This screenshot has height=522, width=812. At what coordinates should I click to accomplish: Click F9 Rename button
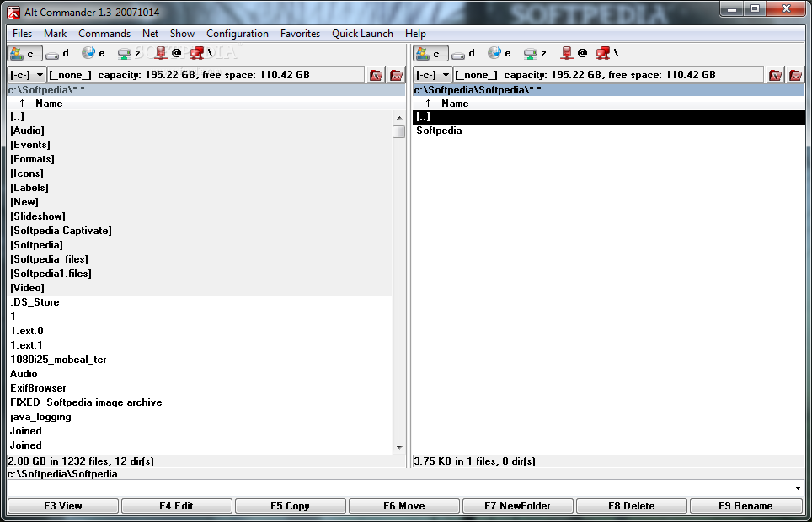[x=745, y=506]
